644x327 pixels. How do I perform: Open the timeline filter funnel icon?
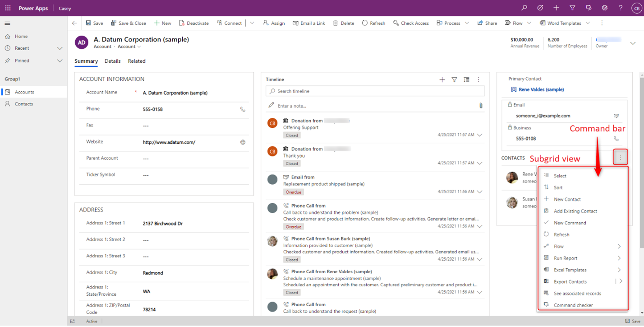[x=454, y=79]
